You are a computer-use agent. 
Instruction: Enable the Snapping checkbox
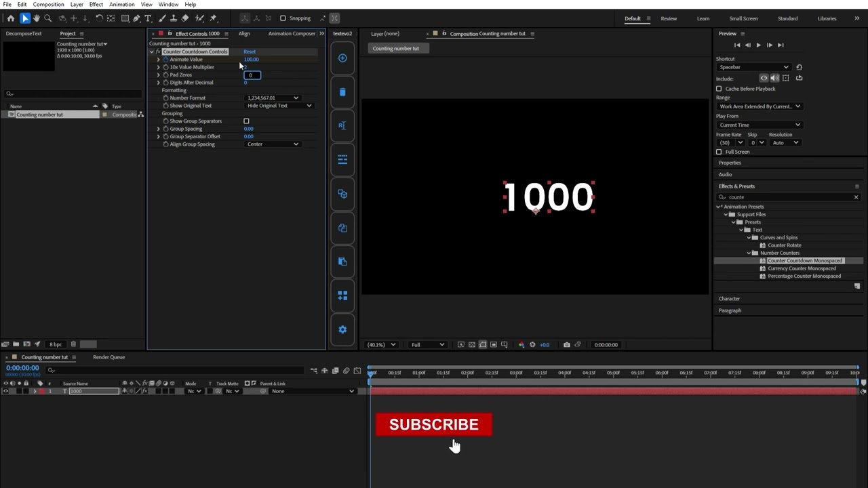coord(283,18)
